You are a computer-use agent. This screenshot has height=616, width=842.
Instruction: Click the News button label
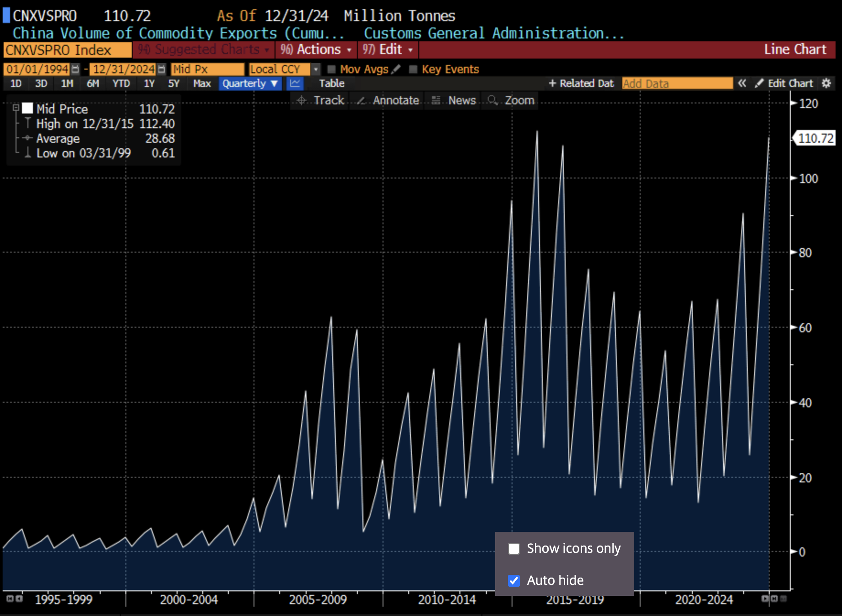462,100
